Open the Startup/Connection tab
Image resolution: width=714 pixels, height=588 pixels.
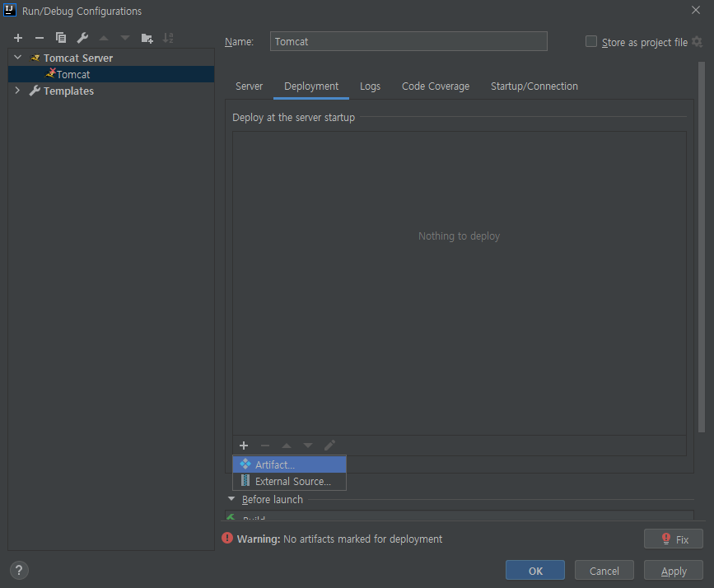[x=534, y=86]
